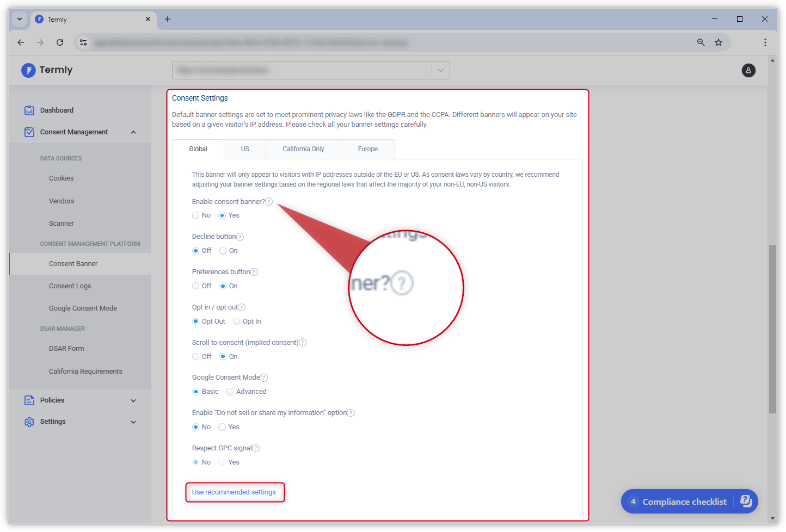This screenshot has width=786, height=532.
Task: Switch to the Europe tab
Action: point(367,149)
